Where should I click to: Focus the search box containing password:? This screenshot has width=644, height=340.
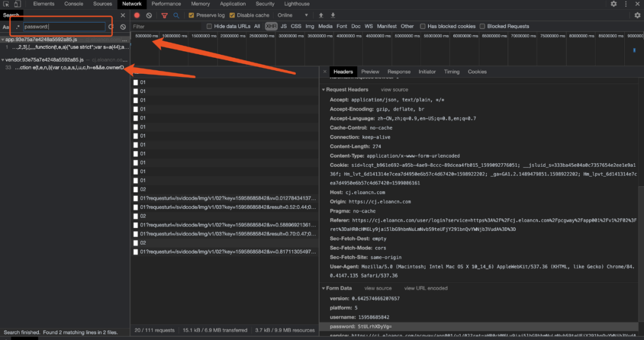(x=64, y=27)
